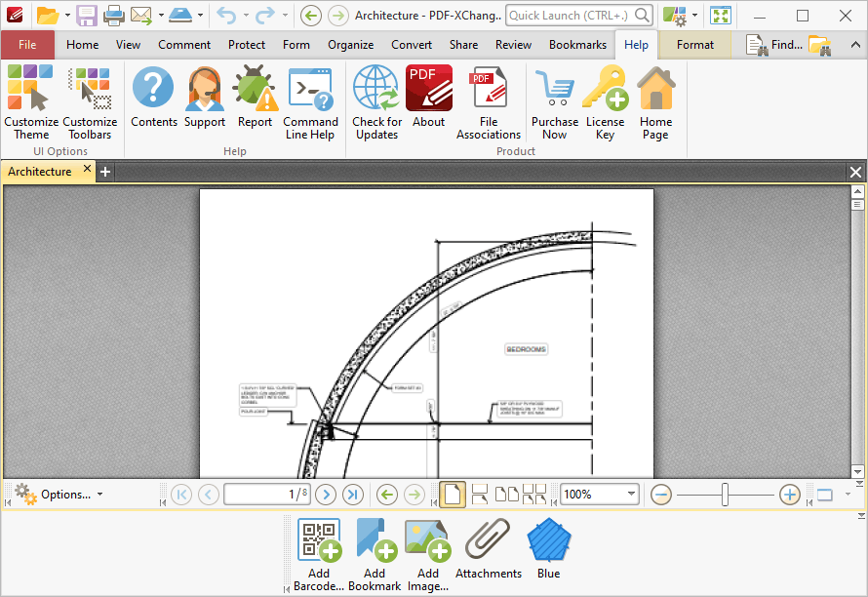Go to the next page
Image resolution: width=868 pixels, height=597 pixels.
(326, 494)
